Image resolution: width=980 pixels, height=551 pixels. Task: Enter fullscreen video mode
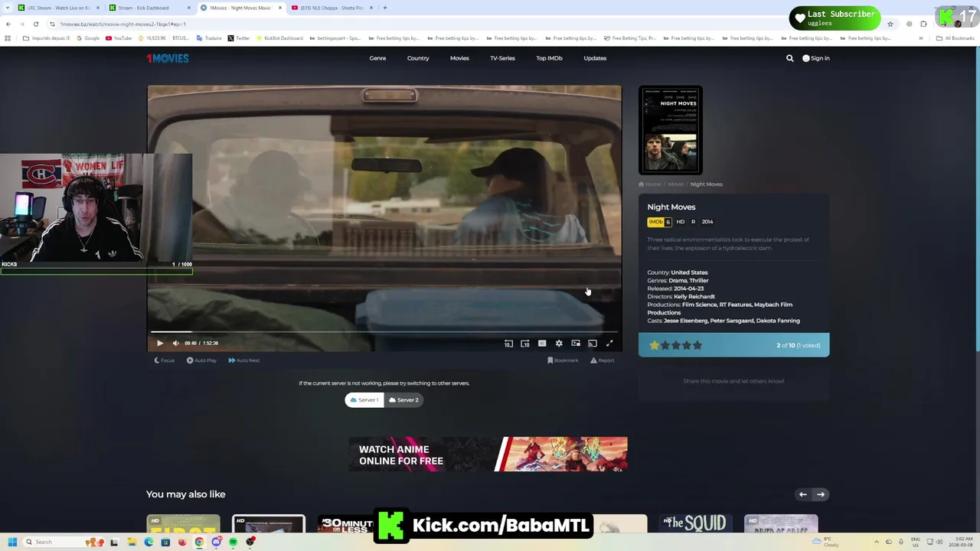pos(609,344)
